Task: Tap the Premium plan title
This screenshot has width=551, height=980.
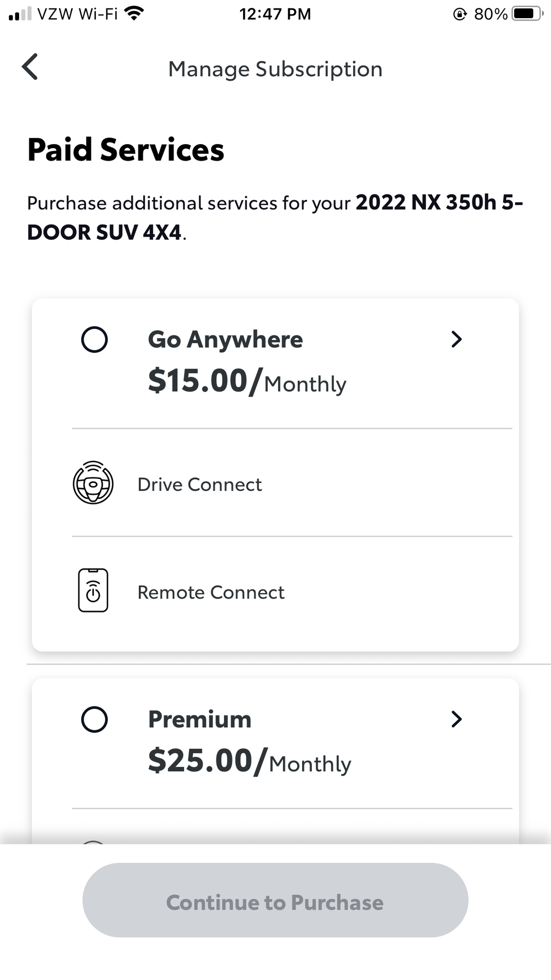Action: (x=200, y=719)
